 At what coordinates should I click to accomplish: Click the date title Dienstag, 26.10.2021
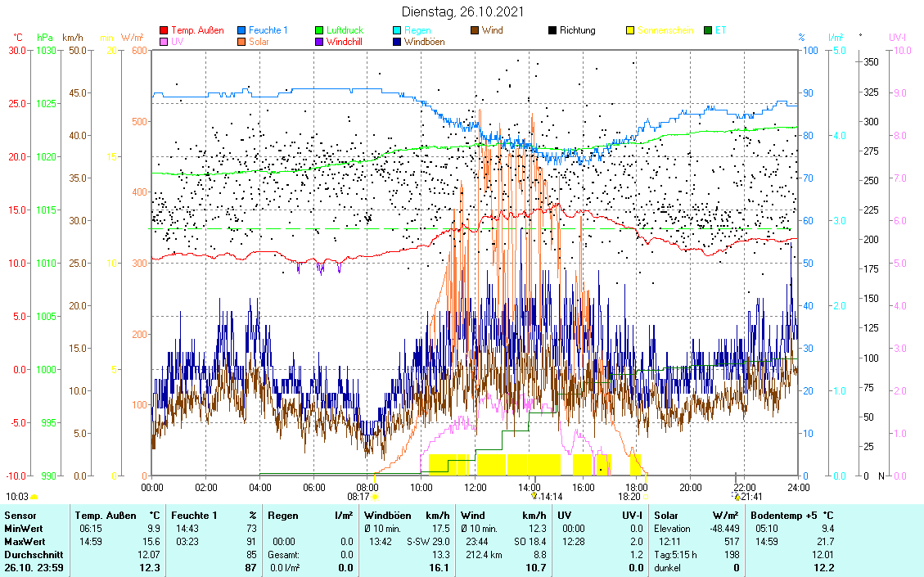(462, 11)
